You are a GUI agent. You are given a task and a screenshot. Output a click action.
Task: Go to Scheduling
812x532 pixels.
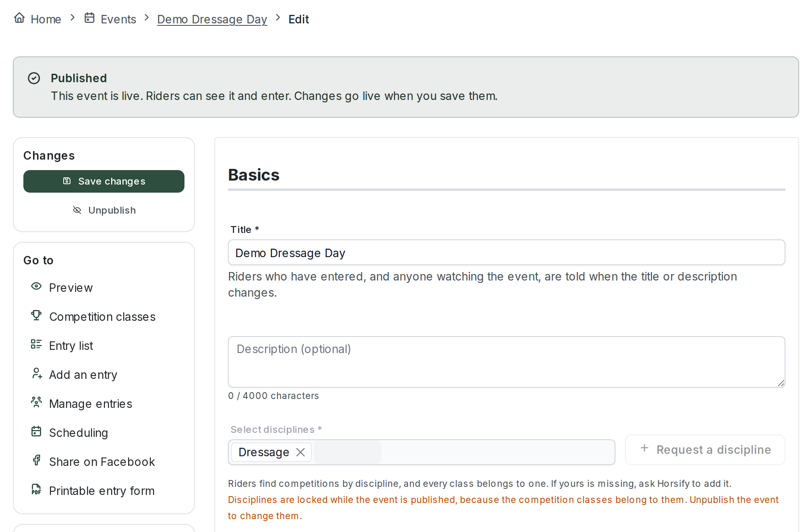104,433
